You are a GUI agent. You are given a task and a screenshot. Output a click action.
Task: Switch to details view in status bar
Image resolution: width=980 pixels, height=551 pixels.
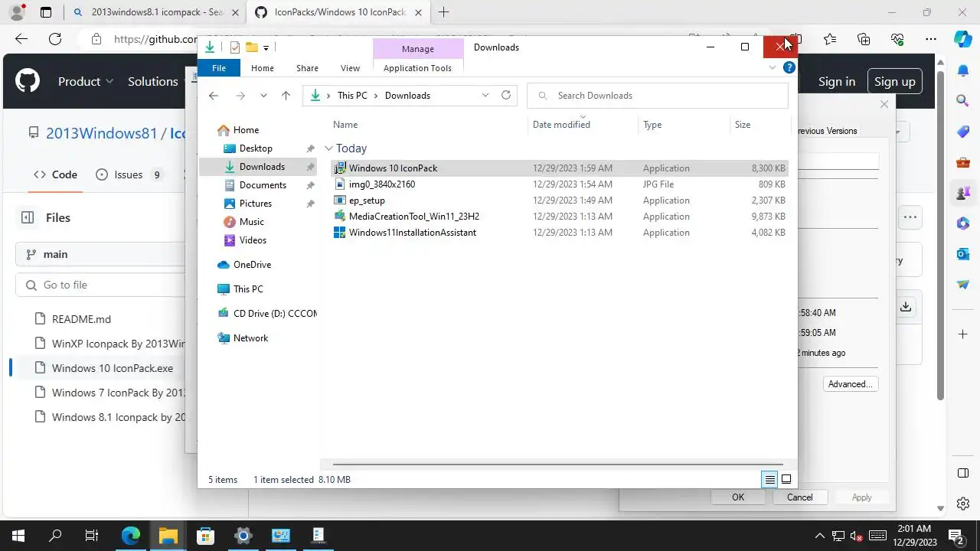click(x=770, y=480)
